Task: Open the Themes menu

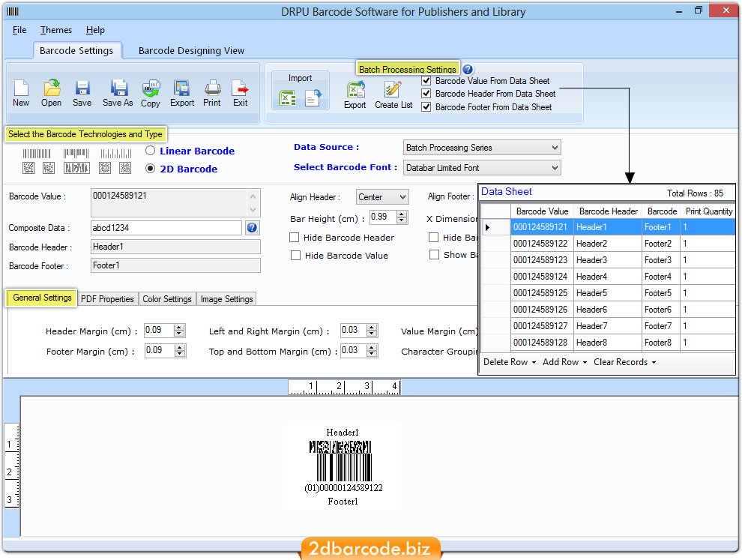Action: pyautogui.click(x=56, y=30)
